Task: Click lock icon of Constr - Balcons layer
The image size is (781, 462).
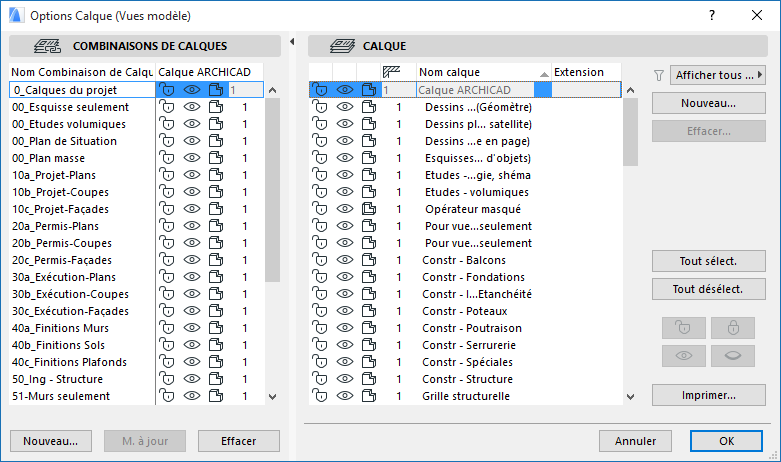Action: [320, 260]
